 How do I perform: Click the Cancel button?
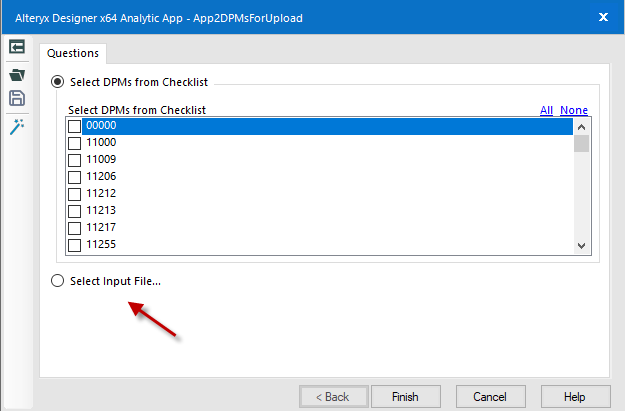click(490, 397)
